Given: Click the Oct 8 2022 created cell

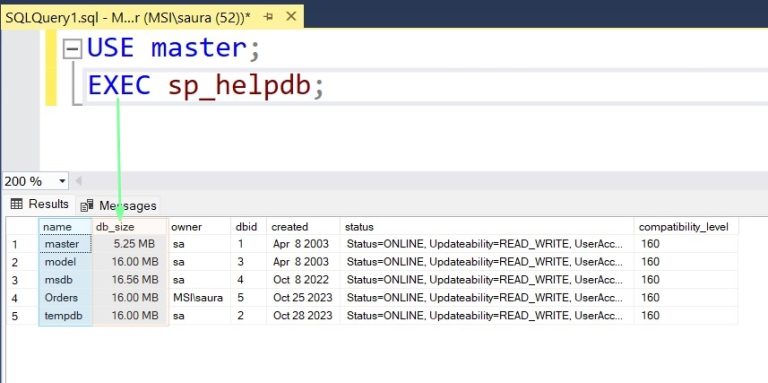Looking at the screenshot, I should 303,280.
